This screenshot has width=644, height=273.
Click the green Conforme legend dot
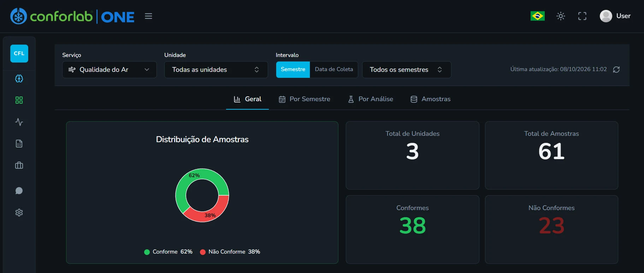click(147, 252)
